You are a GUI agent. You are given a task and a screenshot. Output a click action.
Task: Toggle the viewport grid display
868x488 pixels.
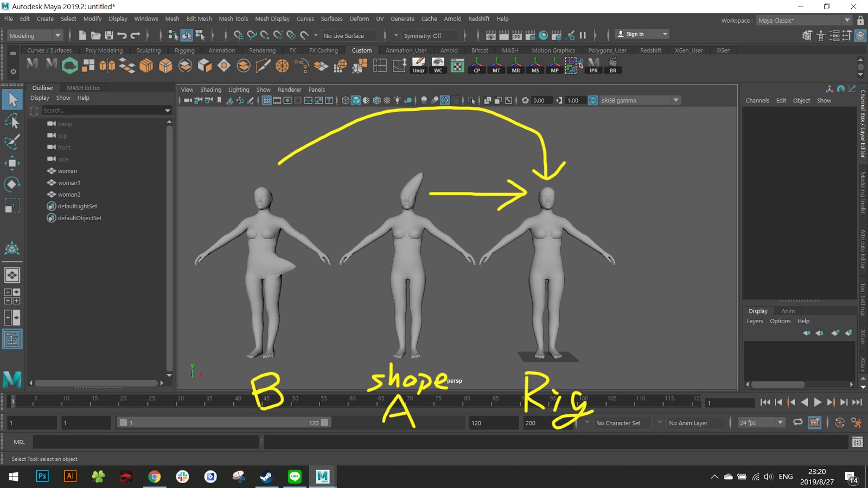tap(266, 100)
